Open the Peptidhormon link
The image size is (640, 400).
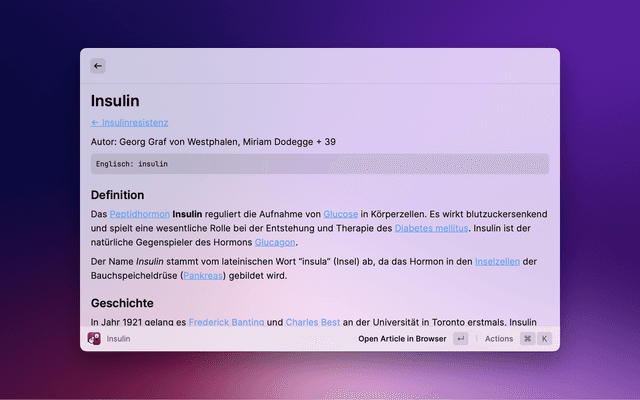click(138, 215)
